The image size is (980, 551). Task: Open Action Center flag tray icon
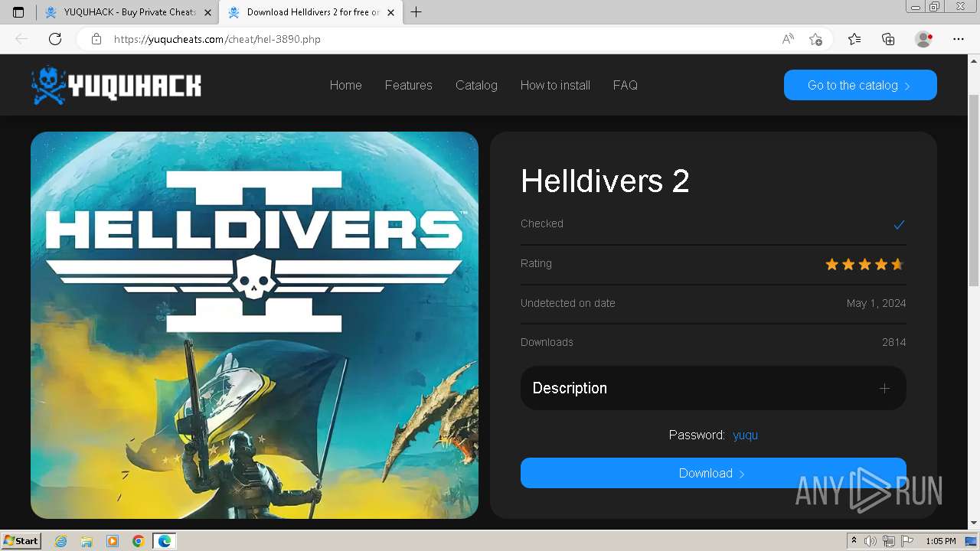pyautogui.click(x=906, y=541)
